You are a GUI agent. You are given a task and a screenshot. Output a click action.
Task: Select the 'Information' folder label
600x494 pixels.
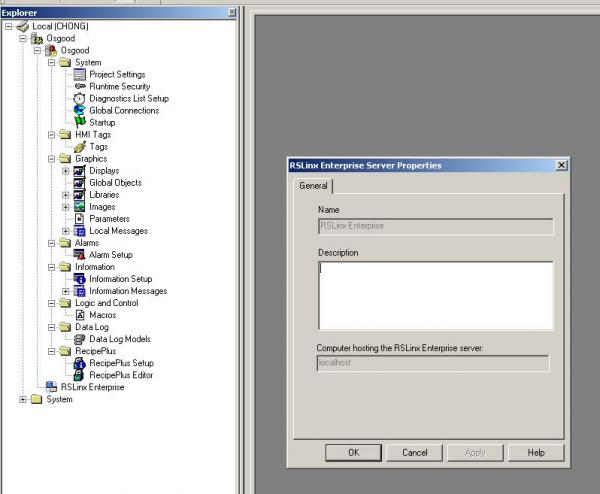tap(95, 267)
